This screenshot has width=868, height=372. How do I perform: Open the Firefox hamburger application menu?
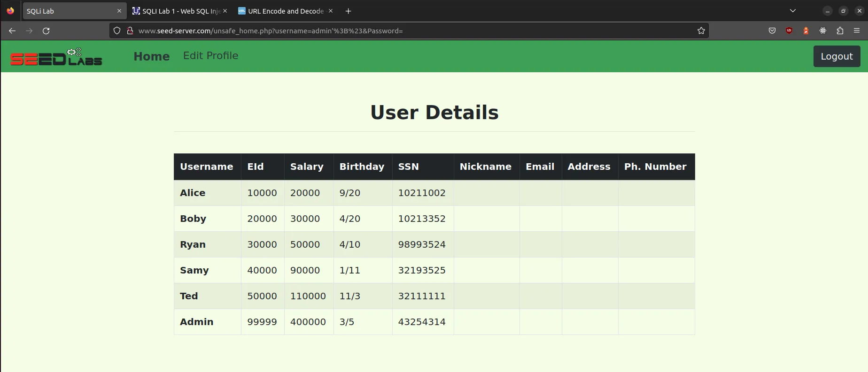click(x=857, y=31)
